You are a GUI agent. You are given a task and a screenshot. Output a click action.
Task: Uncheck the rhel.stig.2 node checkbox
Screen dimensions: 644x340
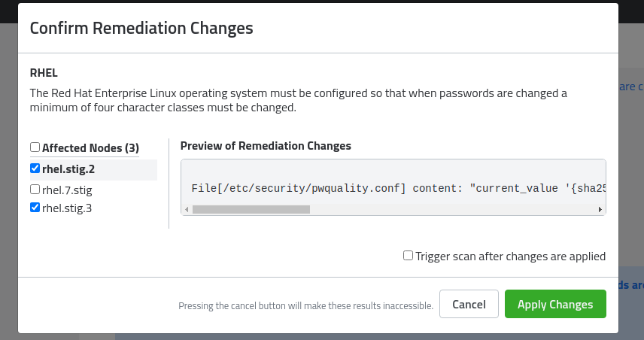pyautogui.click(x=35, y=168)
